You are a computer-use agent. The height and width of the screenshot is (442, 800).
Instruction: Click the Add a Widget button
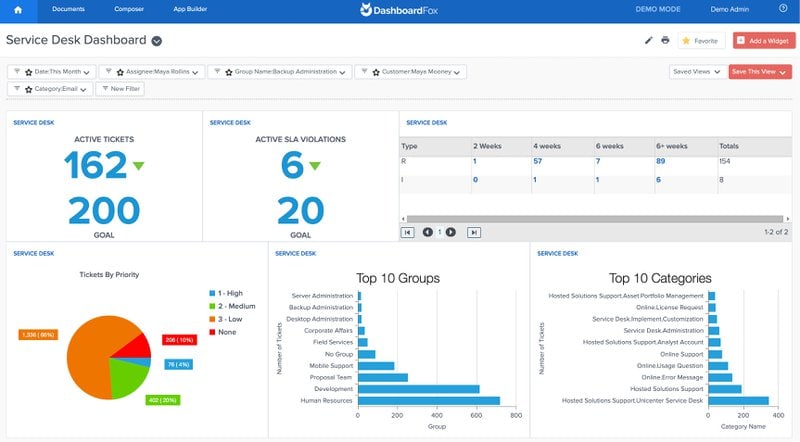click(763, 40)
